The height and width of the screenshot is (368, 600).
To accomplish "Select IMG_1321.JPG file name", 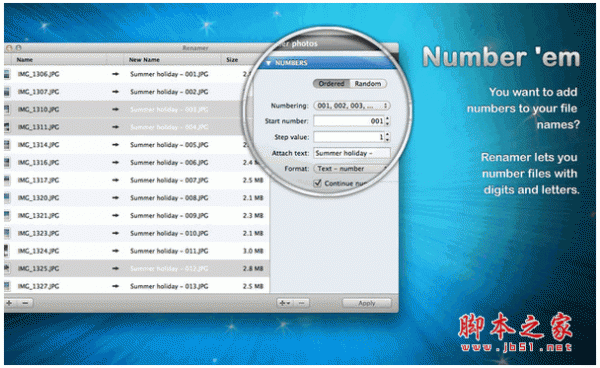I will click(38, 216).
